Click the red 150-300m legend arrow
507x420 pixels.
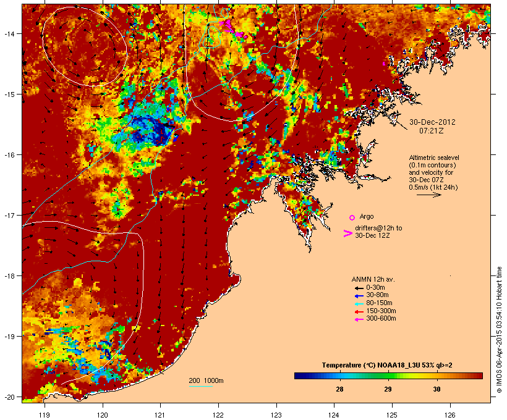pos(359,312)
